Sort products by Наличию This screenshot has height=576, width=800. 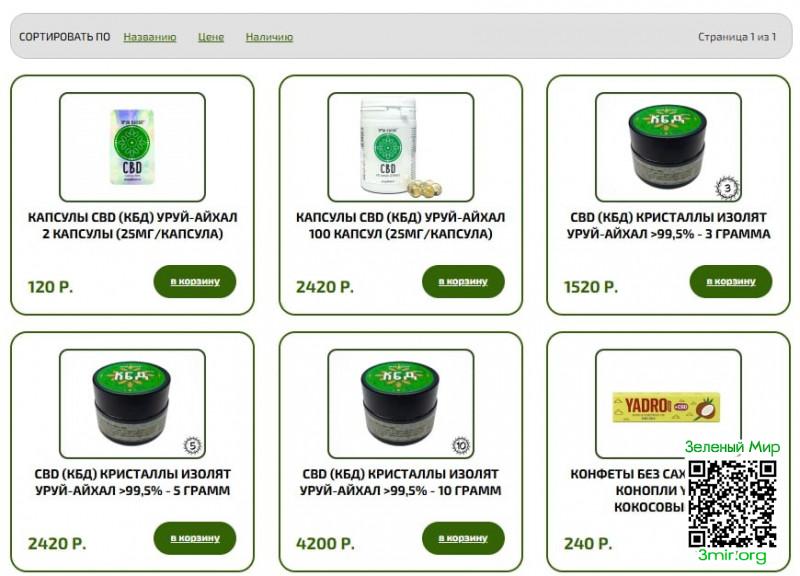[x=269, y=37]
